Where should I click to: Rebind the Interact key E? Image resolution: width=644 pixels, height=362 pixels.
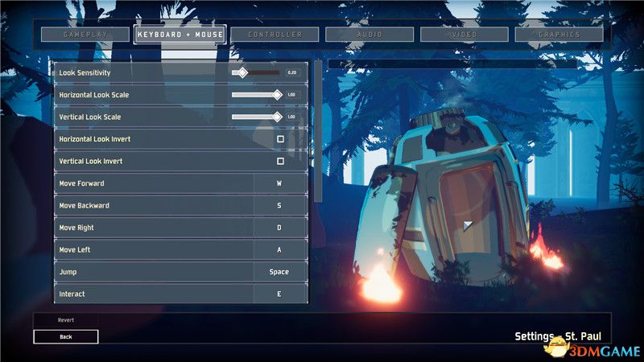[x=279, y=294]
